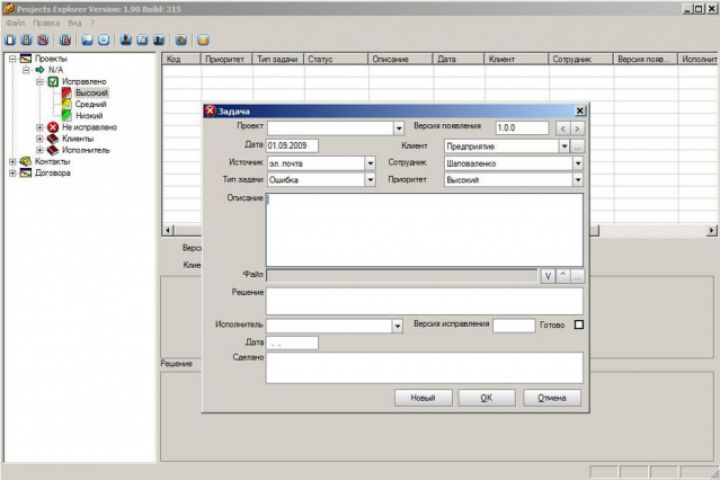Click the red X icon of Не исправлено
Image resolution: width=720 pixels, height=480 pixels.
click(53, 127)
